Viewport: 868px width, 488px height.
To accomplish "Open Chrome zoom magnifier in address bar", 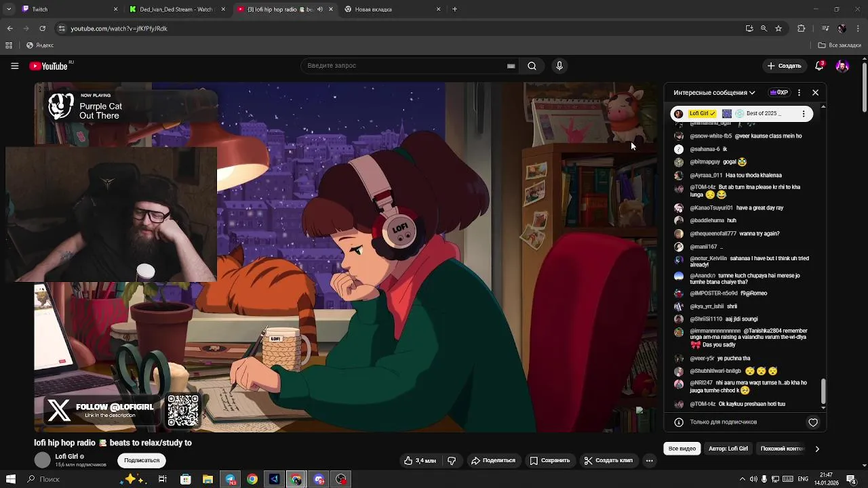I will 764,28.
